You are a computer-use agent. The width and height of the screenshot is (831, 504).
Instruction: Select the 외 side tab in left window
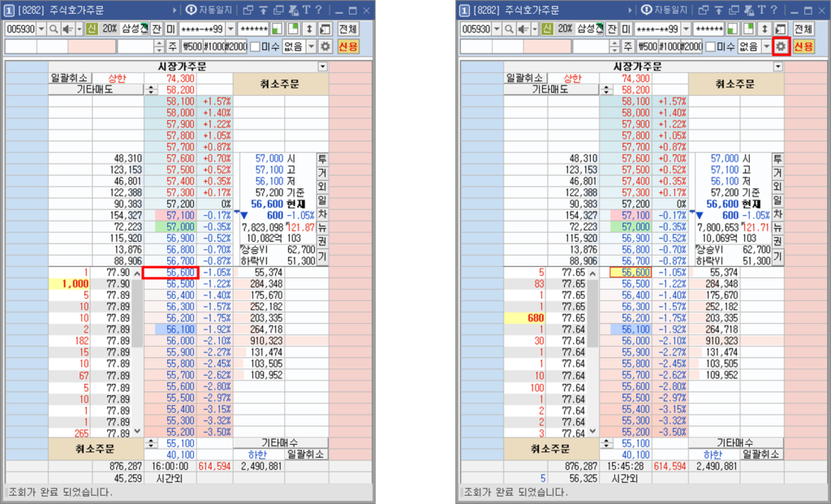point(322,187)
